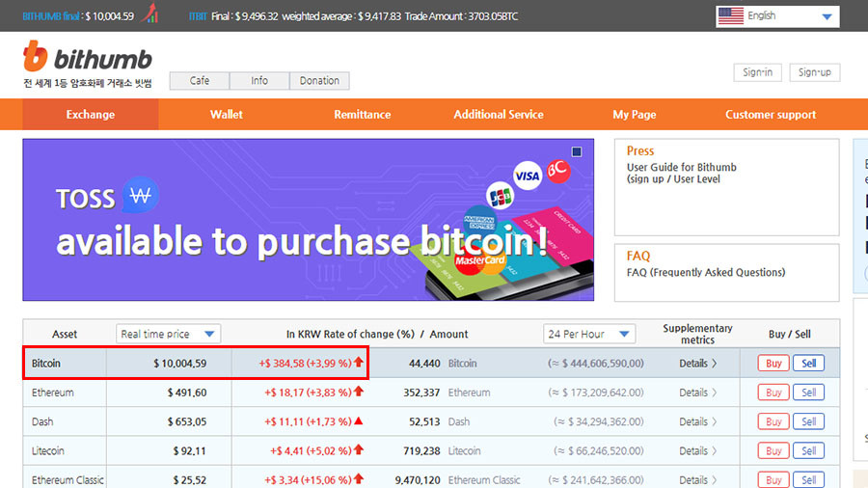Expand Litecoin Details
Image resolution: width=868 pixels, height=488 pixels.
coord(698,451)
